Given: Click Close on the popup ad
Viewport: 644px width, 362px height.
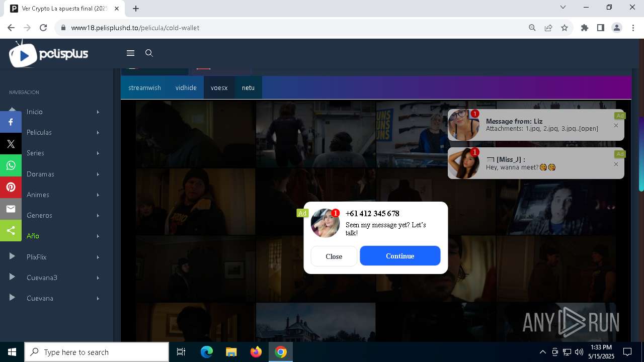Looking at the screenshot, I should [x=334, y=256].
